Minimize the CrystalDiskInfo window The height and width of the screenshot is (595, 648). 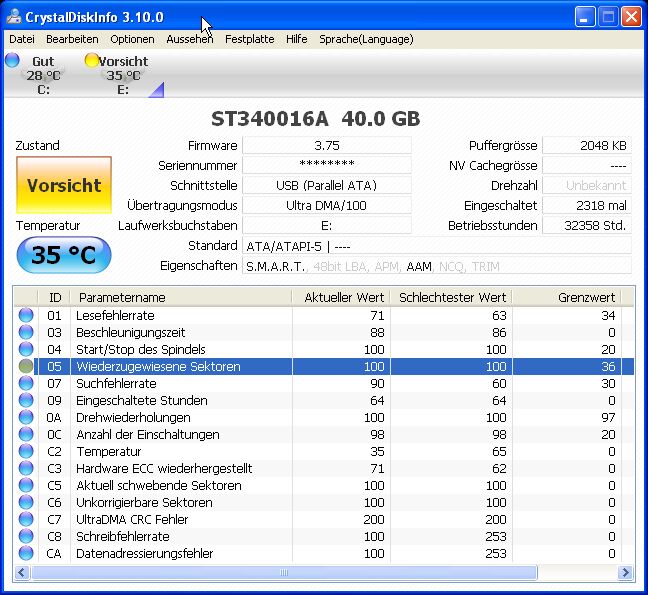coord(585,17)
